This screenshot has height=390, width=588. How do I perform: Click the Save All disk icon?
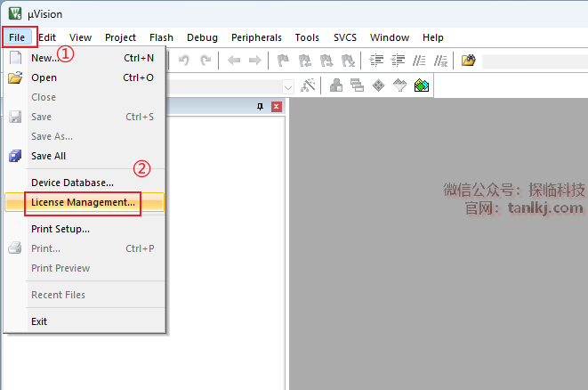[15, 156]
